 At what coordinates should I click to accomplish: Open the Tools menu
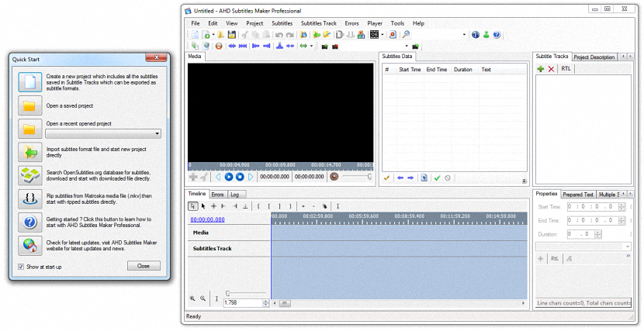coord(397,23)
